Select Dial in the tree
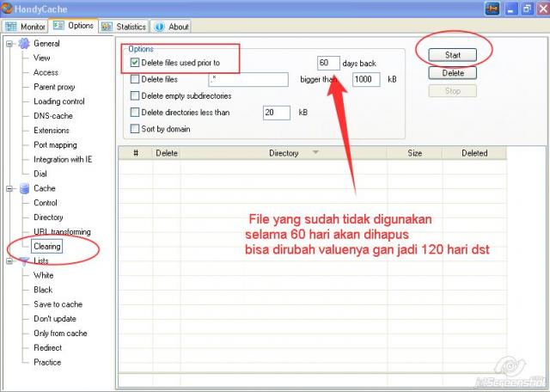This screenshot has height=392, width=550. tap(40, 174)
